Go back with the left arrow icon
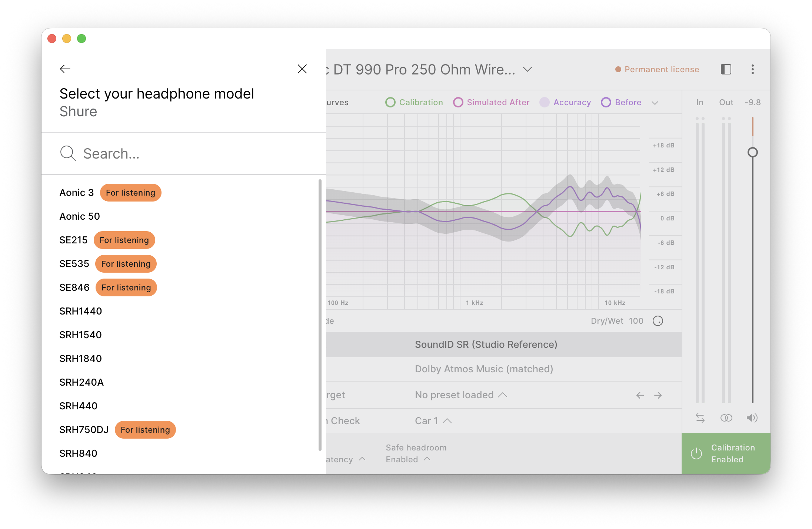812x529 pixels. [65, 69]
